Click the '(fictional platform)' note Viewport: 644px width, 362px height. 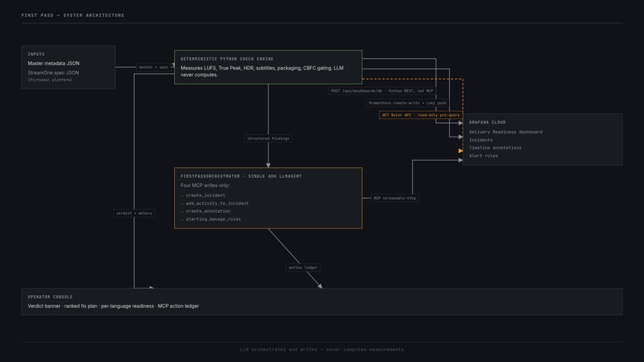click(x=50, y=80)
